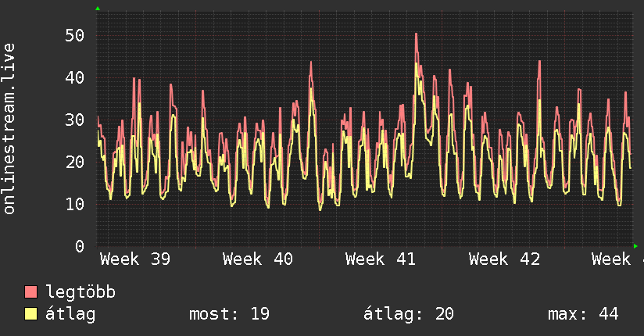644x336 pixels.
Task: Click the 'max: 44' statistic
Action: click(583, 314)
